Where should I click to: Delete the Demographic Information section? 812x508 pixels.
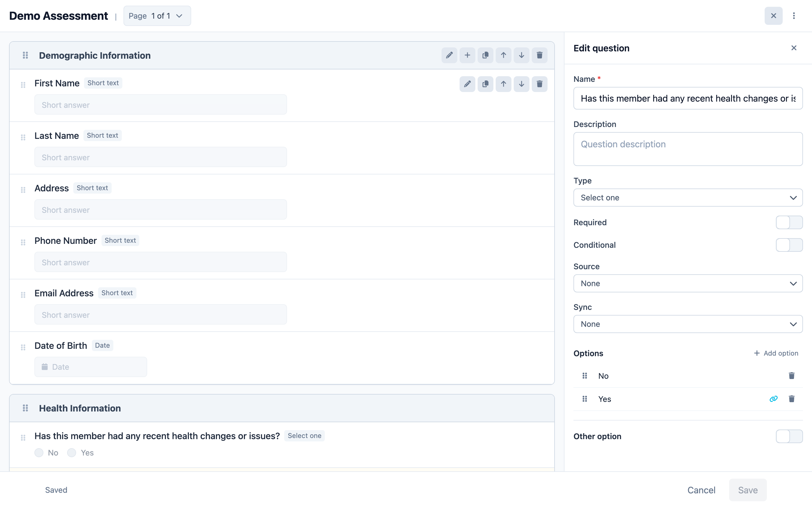pos(540,55)
